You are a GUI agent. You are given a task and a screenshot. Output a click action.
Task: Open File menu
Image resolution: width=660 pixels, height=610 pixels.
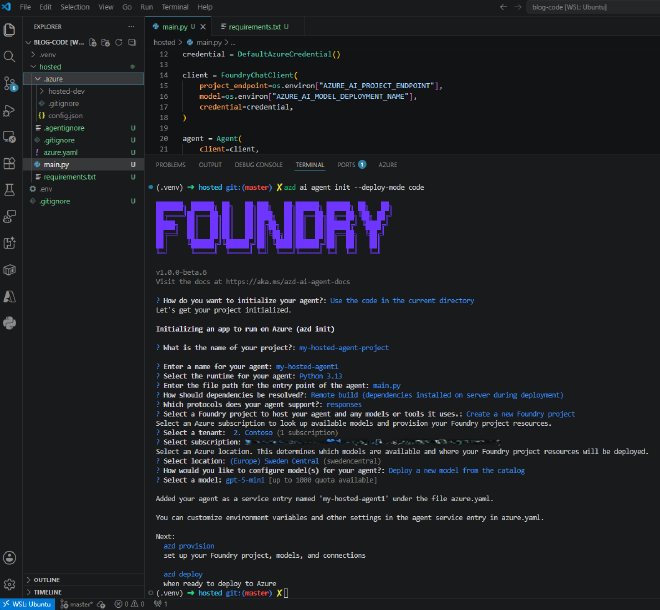tap(25, 7)
